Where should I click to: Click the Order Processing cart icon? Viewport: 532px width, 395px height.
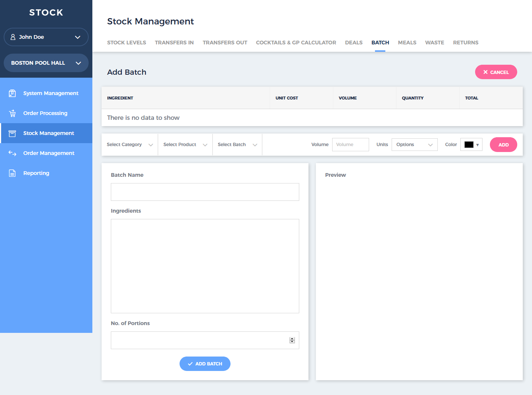12,113
